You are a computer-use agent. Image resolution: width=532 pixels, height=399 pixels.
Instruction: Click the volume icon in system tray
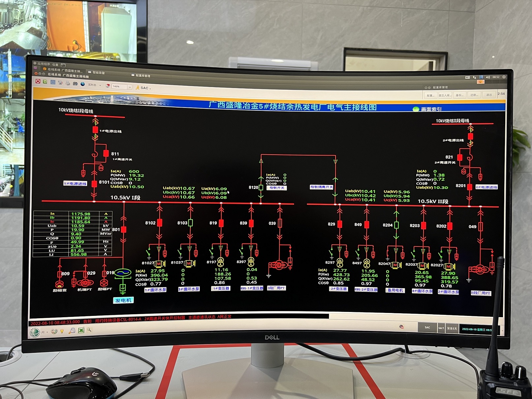point(488,77)
